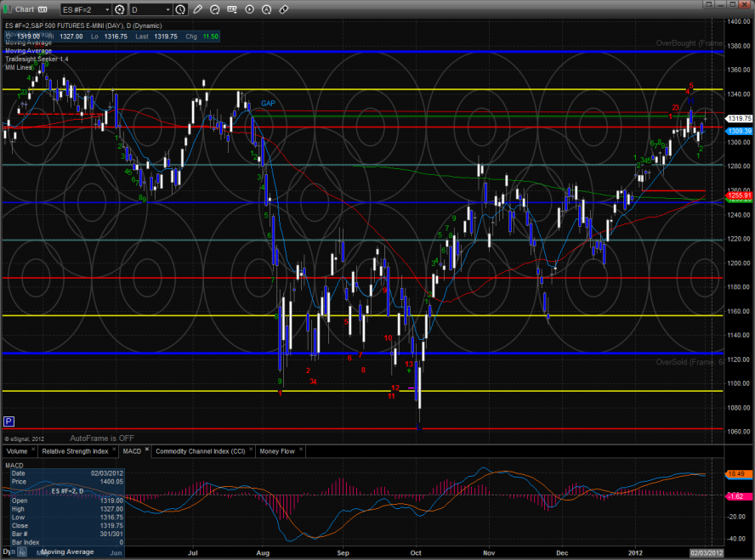This screenshot has width=755, height=560.
Task: Click the 'ES #F=2, D' header in data window
Action: tap(67, 491)
